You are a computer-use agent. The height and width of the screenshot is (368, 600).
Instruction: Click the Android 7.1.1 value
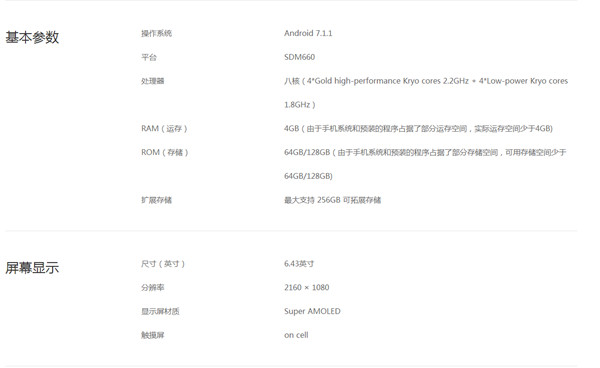pos(308,33)
